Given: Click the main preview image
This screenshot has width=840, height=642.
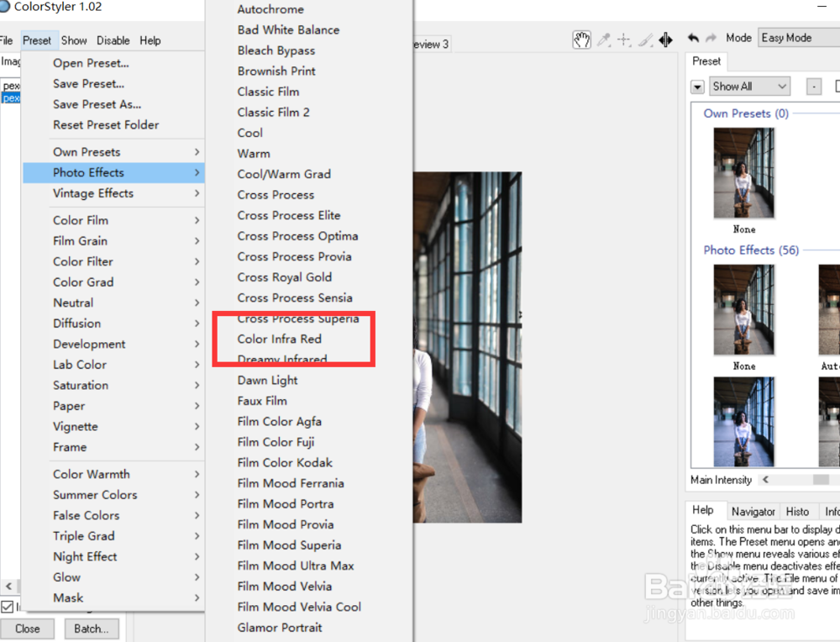Looking at the screenshot, I should (467, 347).
